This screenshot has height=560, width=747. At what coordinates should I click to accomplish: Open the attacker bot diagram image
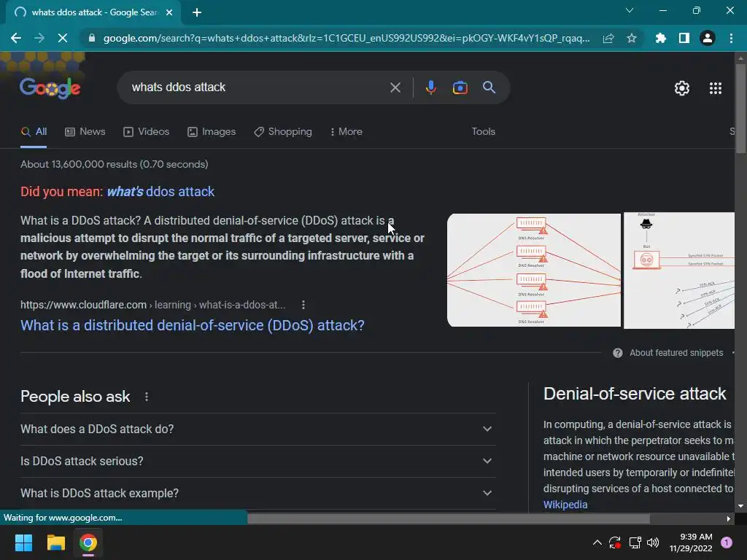coord(679,271)
